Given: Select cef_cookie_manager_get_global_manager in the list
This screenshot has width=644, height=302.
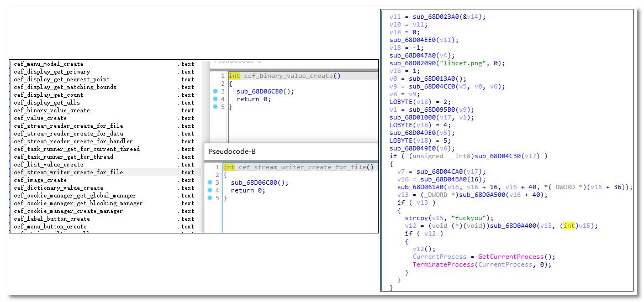Looking at the screenshot, I should 75,196.
